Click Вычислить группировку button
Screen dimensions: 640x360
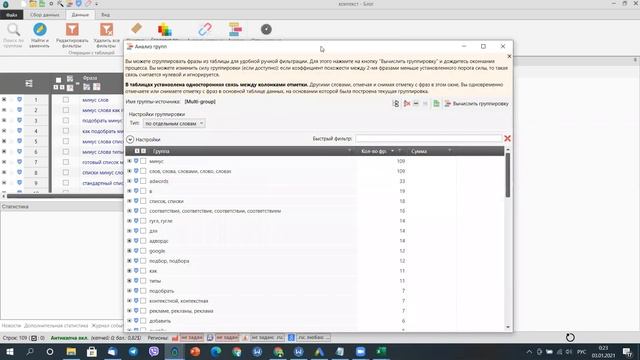point(476,104)
